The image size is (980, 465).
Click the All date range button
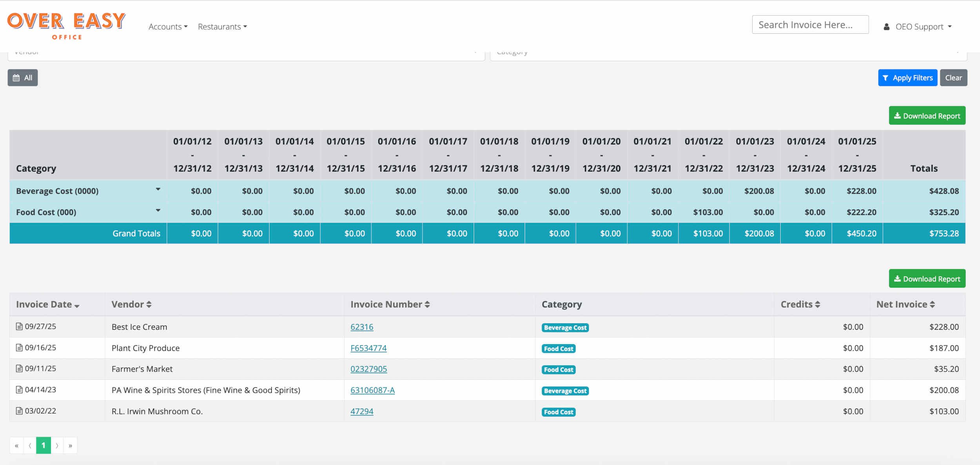coord(23,78)
